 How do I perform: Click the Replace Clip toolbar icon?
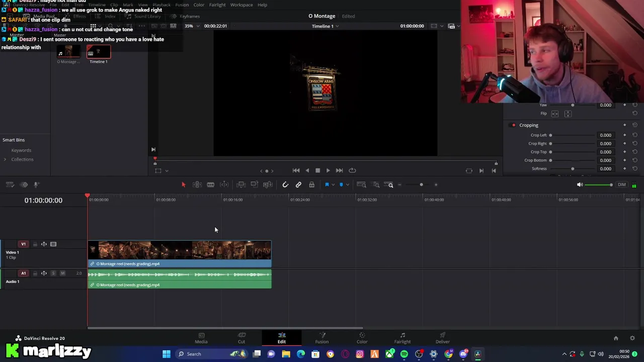268,185
